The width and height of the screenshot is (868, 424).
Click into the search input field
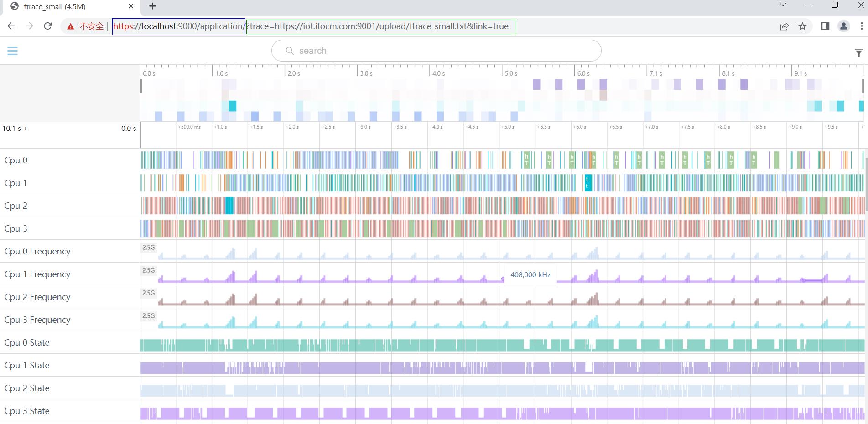[x=436, y=51]
